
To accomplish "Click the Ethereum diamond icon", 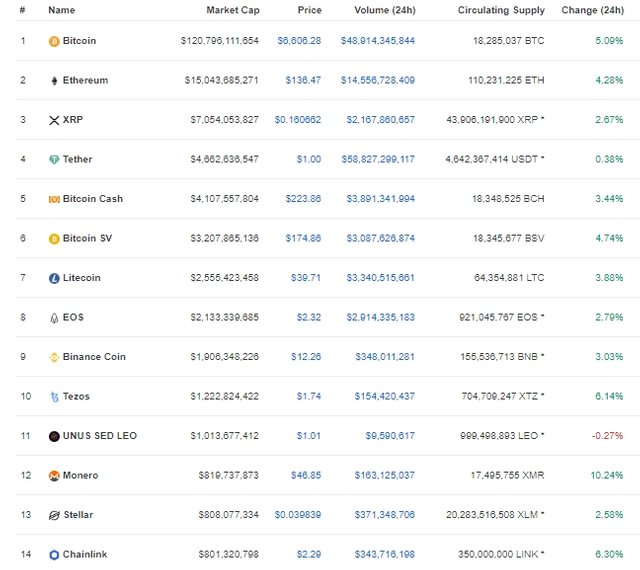I will [54, 81].
